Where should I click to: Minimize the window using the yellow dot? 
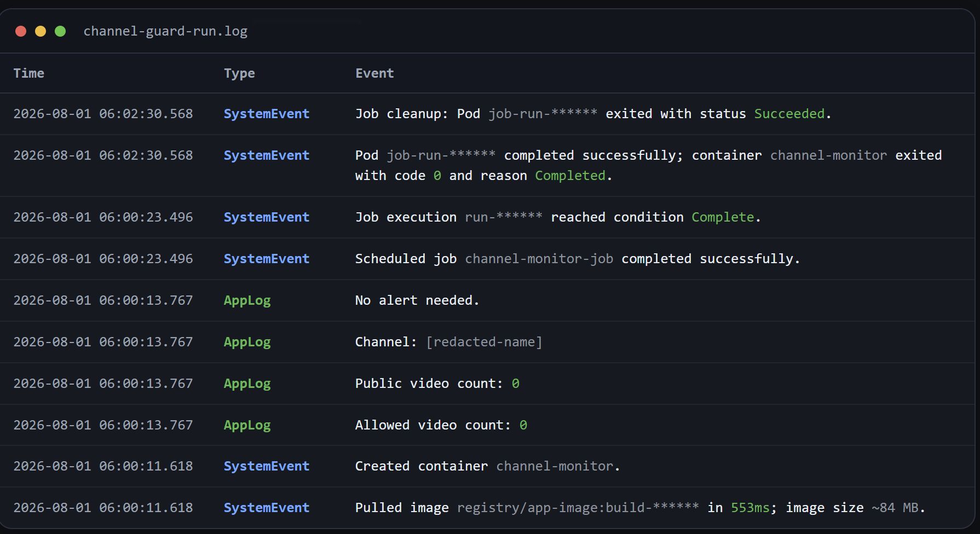point(41,31)
